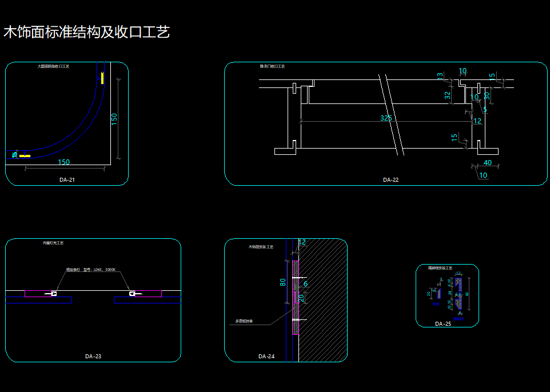Select the 40 dimension text in DA-22
This screenshot has height=392, width=550.
(488, 163)
